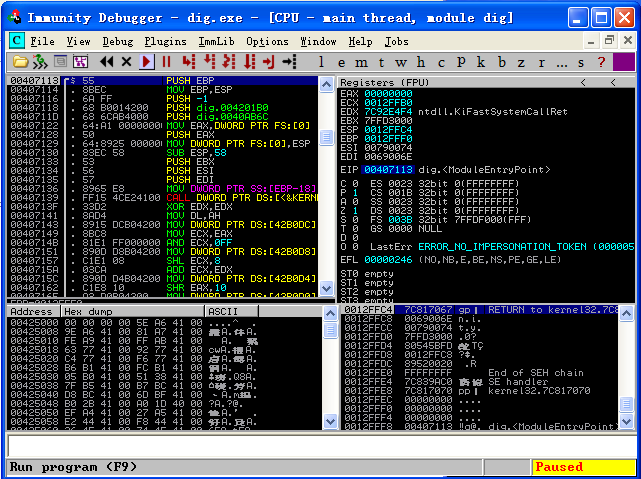Show References with 'r' button

click(x=541, y=63)
